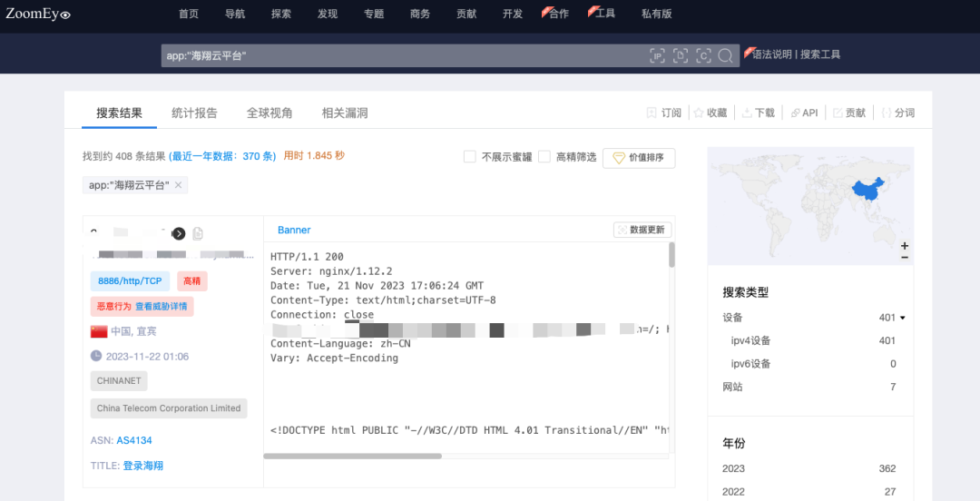The image size is (980, 501).
Task: Open the 首页 nav item
Action: (189, 14)
